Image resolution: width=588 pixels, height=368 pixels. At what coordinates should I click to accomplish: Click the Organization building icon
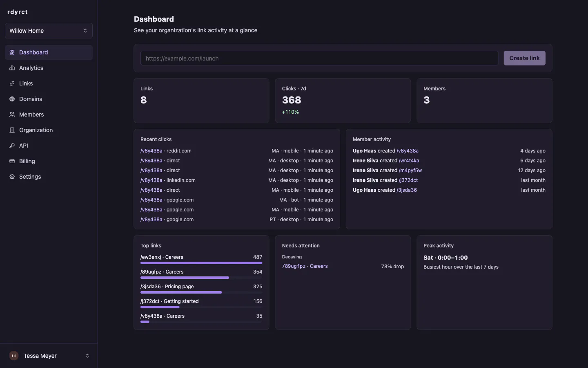click(12, 130)
